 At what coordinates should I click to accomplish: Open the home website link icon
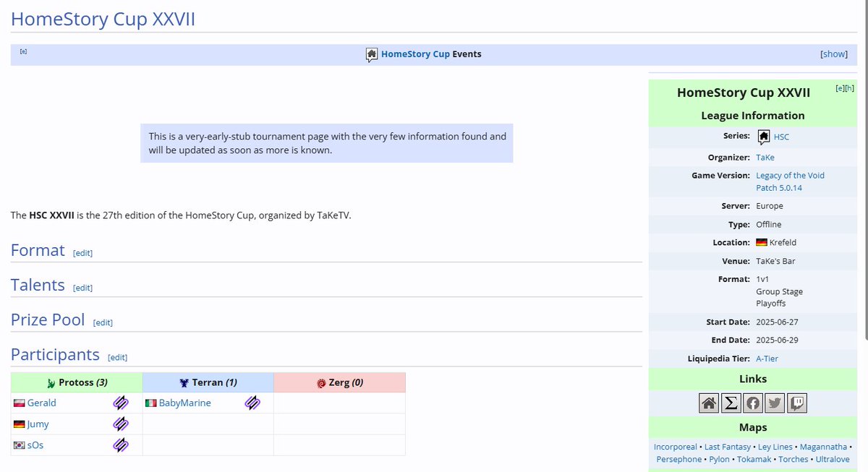pyautogui.click(x=709, y=403)
